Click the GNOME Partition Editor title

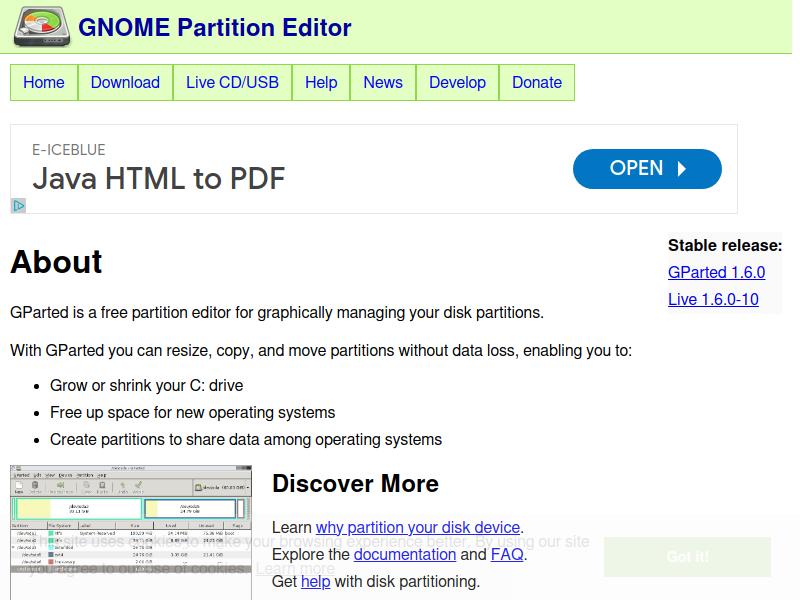pyautogui.click(x=215, y=28)
